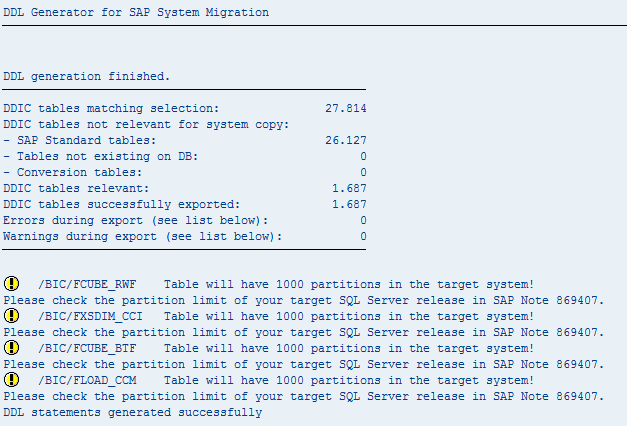The height and width of the screenshot is (426, 627).
Task: Select the /BIC/FXSDIM_CCI table name
Action: point(90,316)
